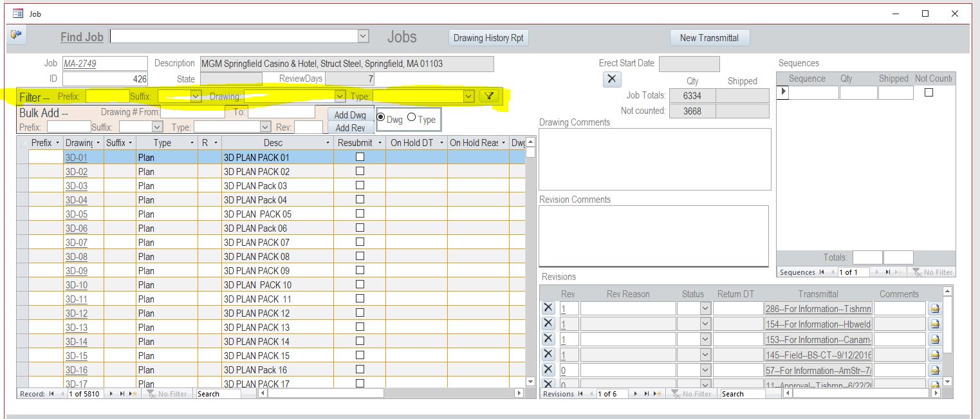This screenshot has width=980, height=419.
Task: Delete revision row with transmittal 145--Field--BS-CT
Action: [548, 355]
